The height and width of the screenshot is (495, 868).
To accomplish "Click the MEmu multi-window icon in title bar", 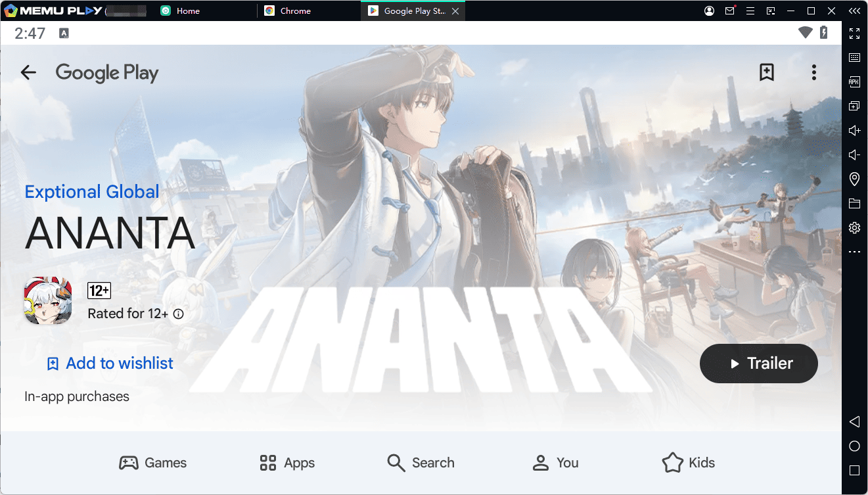I will [771, 11].
